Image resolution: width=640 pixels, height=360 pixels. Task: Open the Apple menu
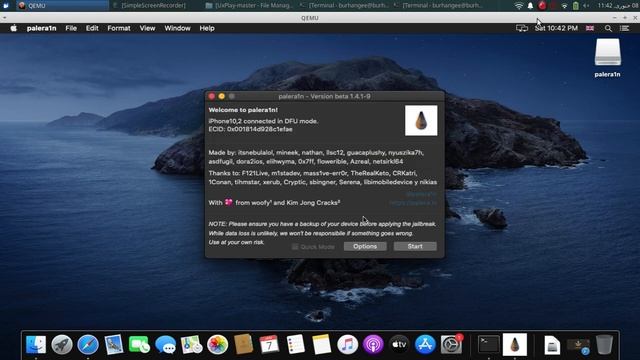click(13, 28)
